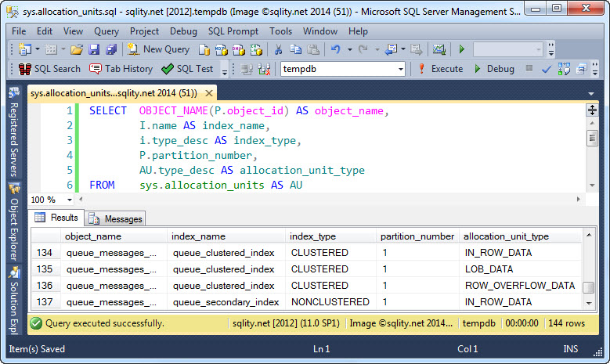Click the green Start arrow in top toolbar
The image size is (610, 364).
point(462,49)
